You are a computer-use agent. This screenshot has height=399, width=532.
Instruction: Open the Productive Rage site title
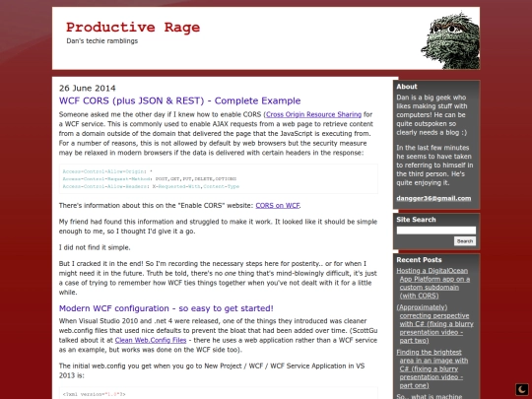133,28
